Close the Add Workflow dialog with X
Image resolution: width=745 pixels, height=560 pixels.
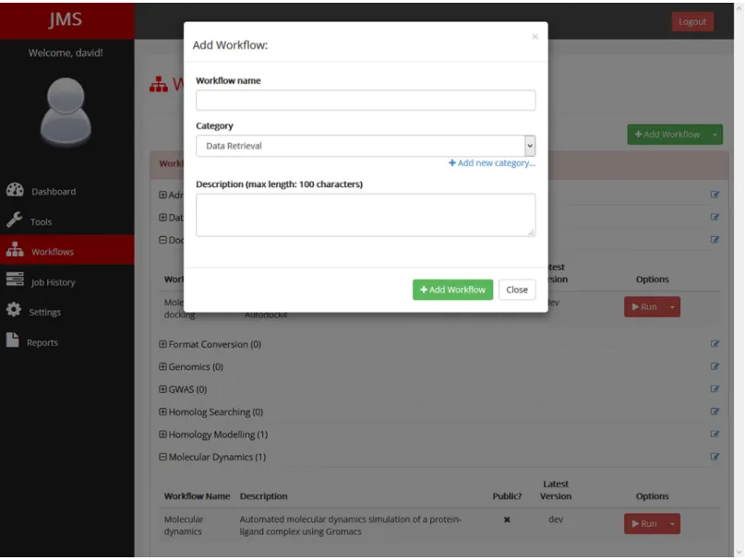coord(535,37)
